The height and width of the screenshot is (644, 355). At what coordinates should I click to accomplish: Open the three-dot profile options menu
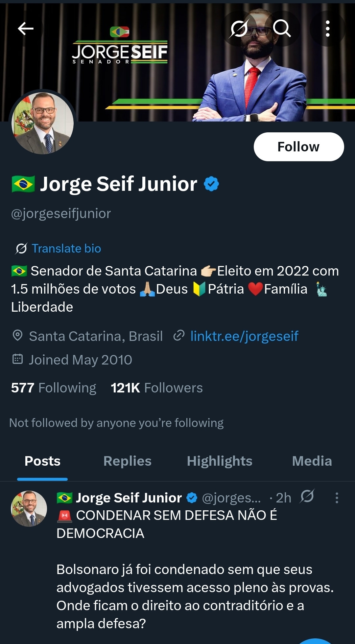pos(327,29)
